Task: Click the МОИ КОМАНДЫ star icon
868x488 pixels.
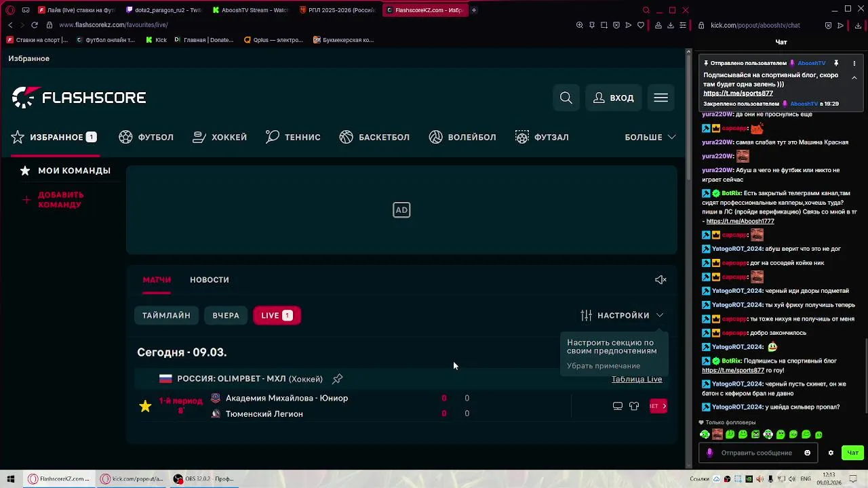Action: pyautogui.click(x=25, y=171)
